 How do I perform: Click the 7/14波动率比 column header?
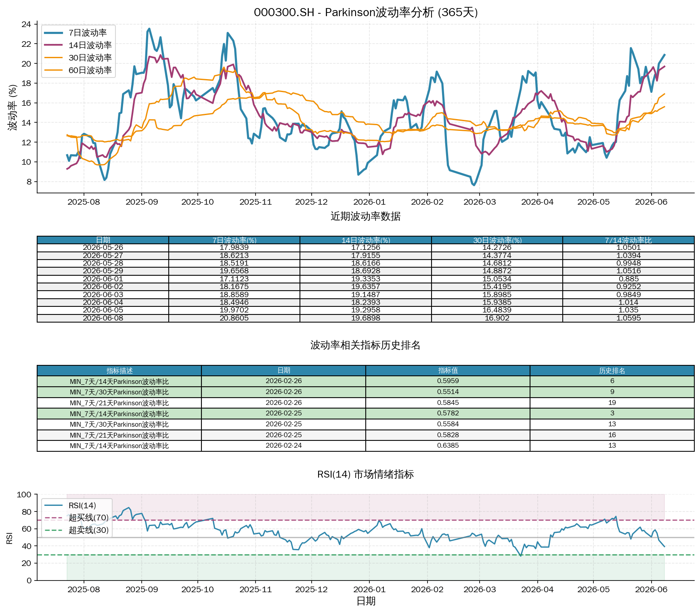tap(629, 240)
